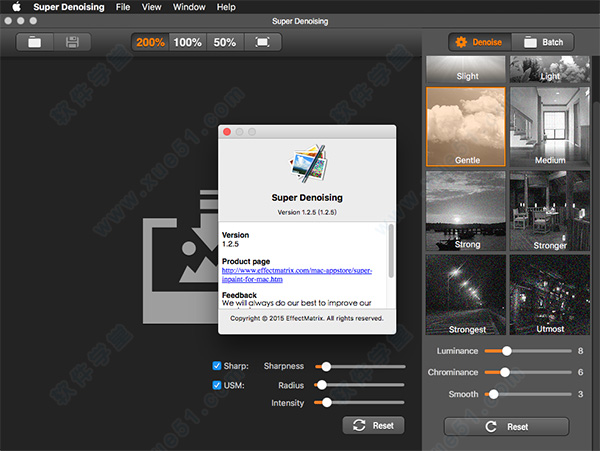The width and height of the screenshot is (600, 451).
Task: Click the copyright EffectMatrix text
Action: (307, 318)
